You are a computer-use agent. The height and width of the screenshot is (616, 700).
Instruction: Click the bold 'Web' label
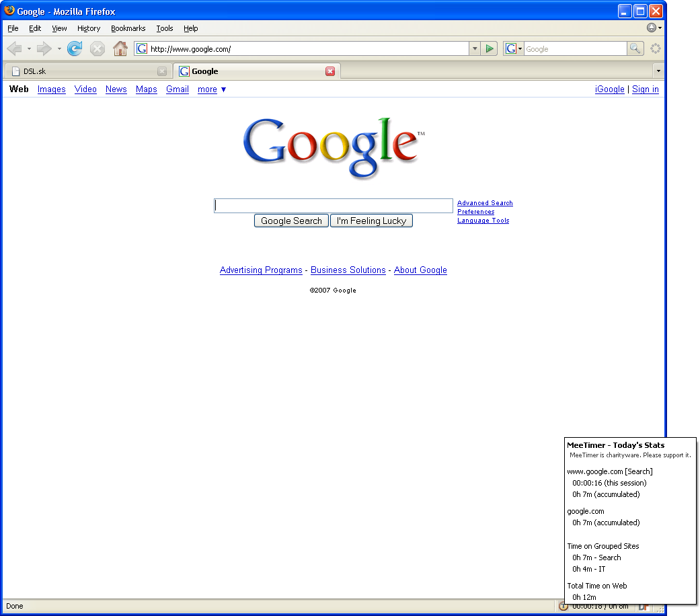(19, 89)
